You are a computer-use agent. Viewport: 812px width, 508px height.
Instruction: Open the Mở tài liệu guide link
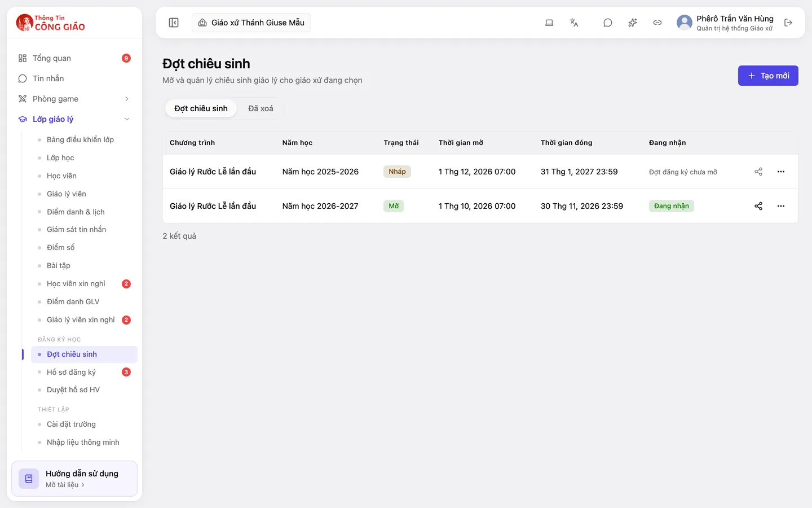(65, 485)
